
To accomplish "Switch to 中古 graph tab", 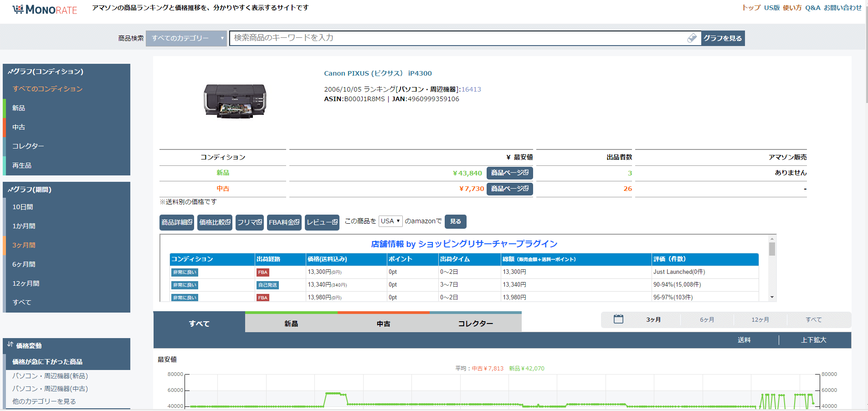I will coord(384,324).
